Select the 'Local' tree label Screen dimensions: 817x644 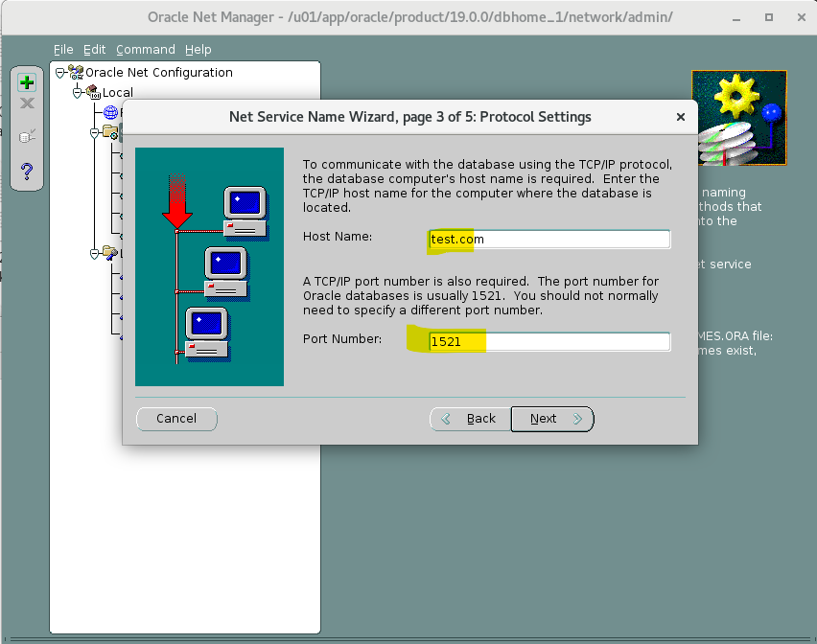click(118, 92)
